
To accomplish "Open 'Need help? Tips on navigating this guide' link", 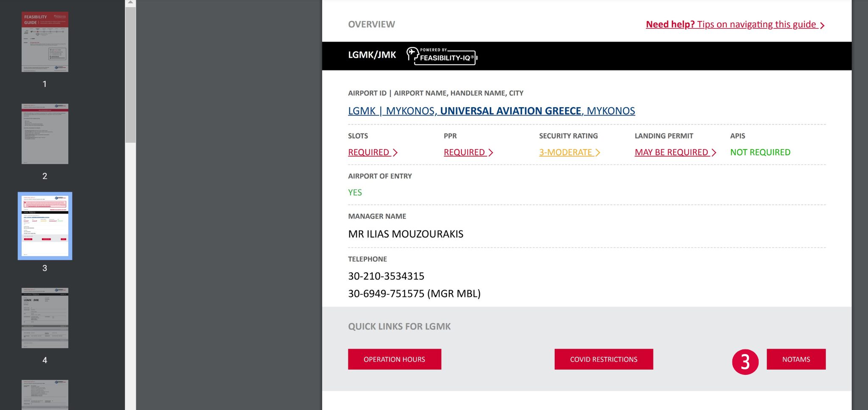I will (735, 25).
